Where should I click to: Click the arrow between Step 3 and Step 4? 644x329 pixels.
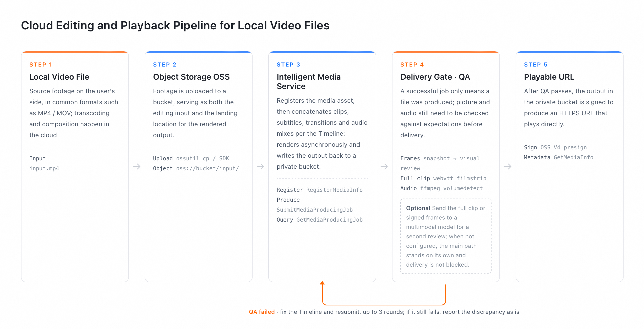click(x=384, y=167)
